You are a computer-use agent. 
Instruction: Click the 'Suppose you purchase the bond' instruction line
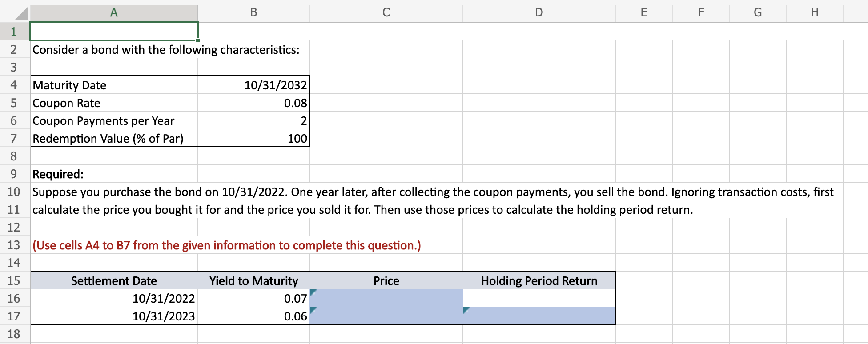433,192
